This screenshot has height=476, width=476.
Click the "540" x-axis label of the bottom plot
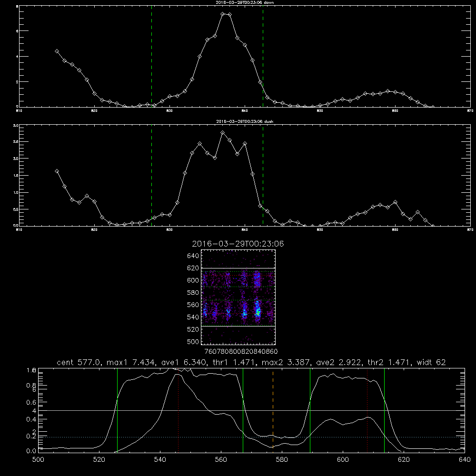coord(160,459)
